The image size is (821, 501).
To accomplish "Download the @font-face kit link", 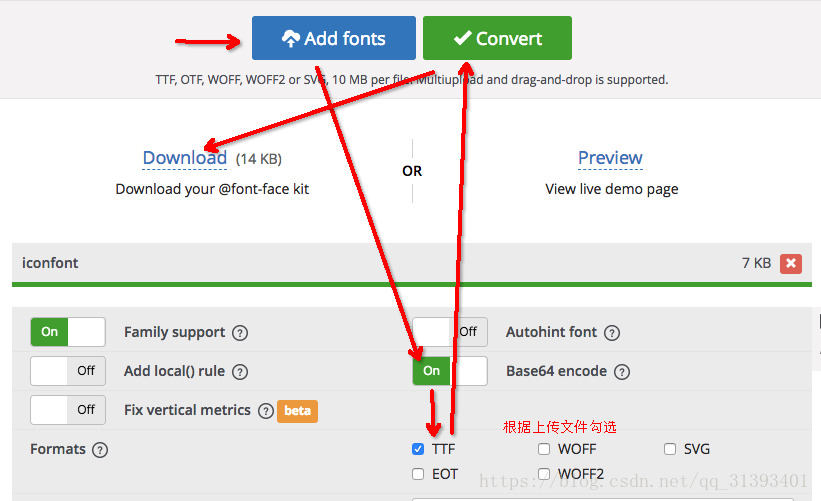I will (185, 158).
